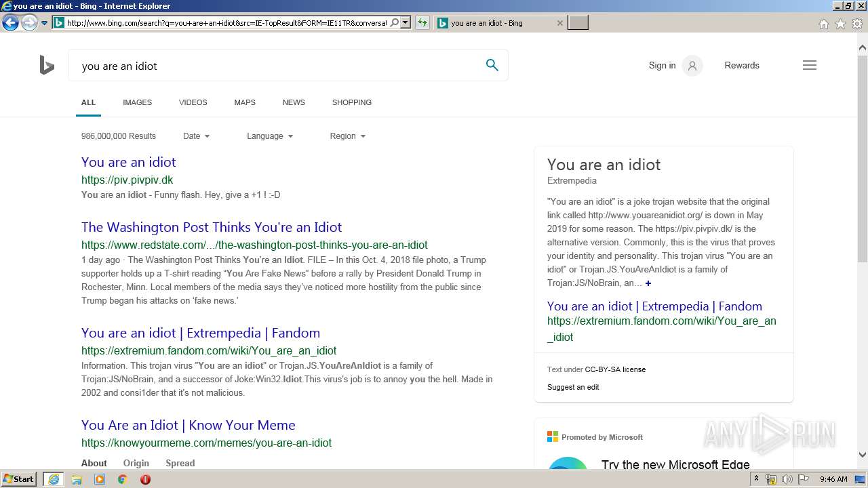
Task: Switch to the NEWS tab
Action: [x=294, y=102]
